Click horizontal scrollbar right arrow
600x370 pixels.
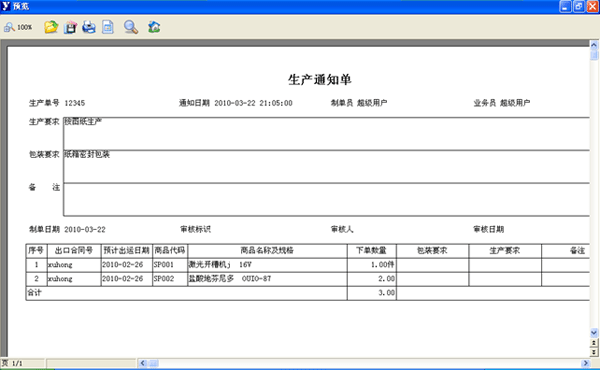[585, 363]
